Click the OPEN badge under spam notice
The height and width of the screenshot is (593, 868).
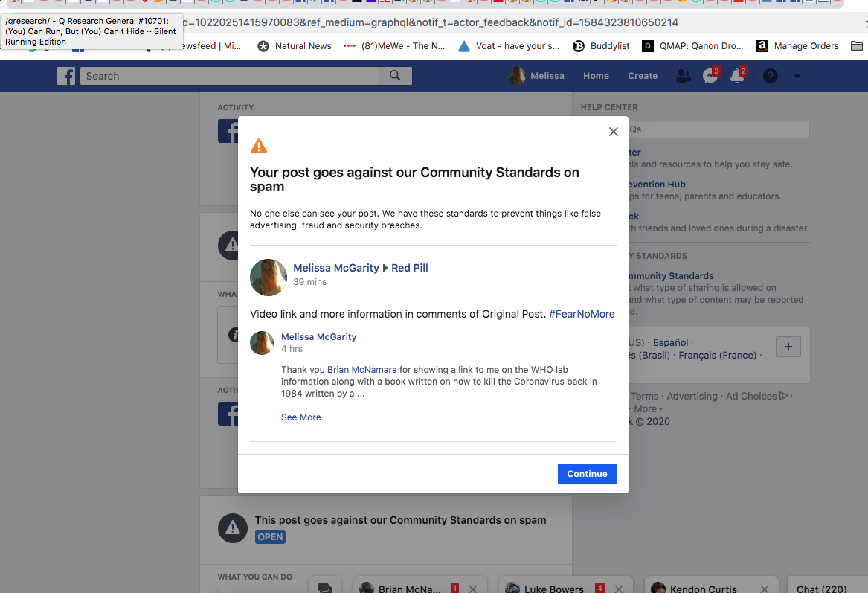click(x=270, y=537)
